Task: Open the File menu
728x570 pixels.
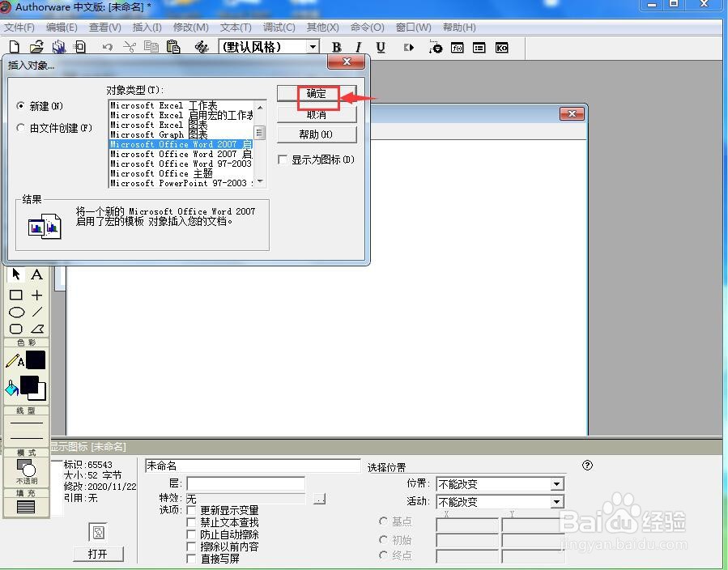Action: coord(19,28)
